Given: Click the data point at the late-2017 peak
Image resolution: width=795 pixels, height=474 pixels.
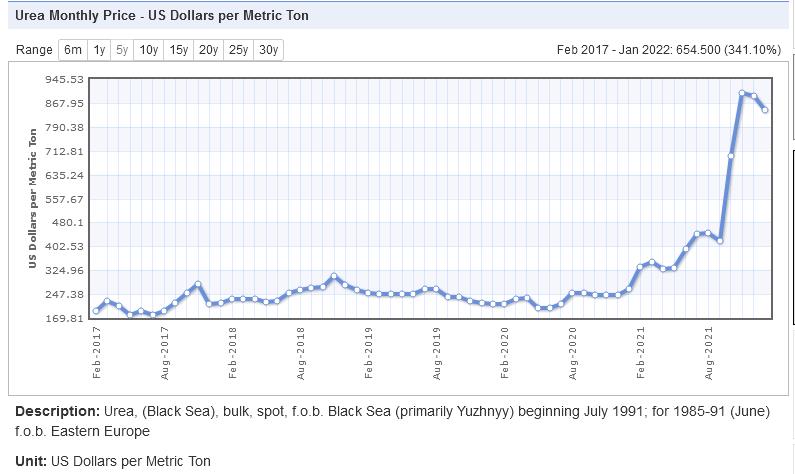Looking at the screenshot, I should click(x=198, y=285).
